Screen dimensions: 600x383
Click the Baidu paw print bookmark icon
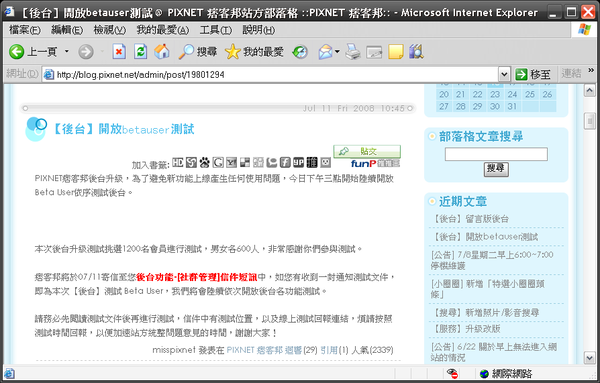pyautogui.click(x=205, y=163)
